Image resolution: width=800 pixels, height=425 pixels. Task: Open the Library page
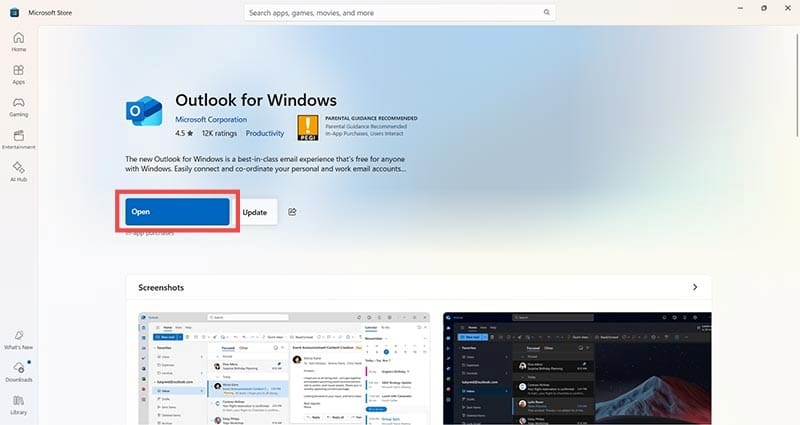click(x=18, y=404)
